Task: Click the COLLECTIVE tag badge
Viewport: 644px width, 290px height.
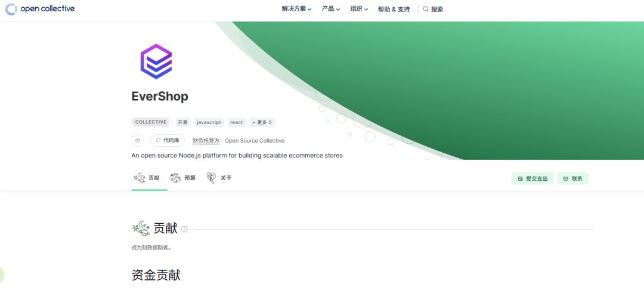Action: point(150,122)
